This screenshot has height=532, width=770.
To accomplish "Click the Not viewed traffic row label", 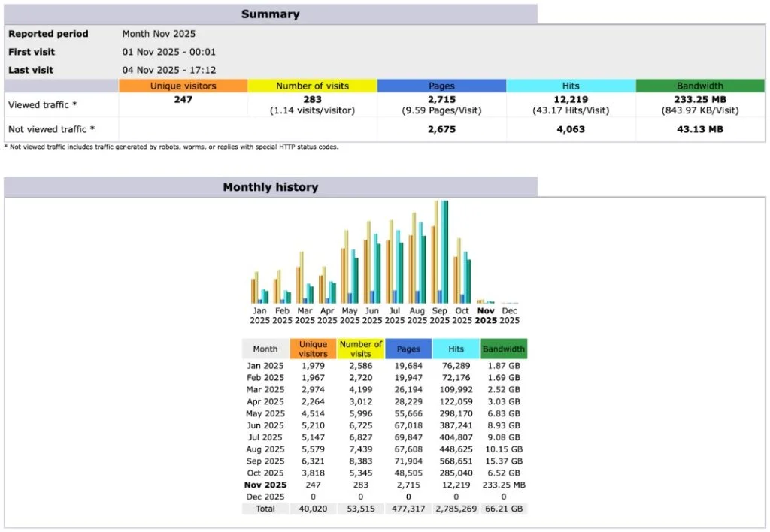I will 50,129.
